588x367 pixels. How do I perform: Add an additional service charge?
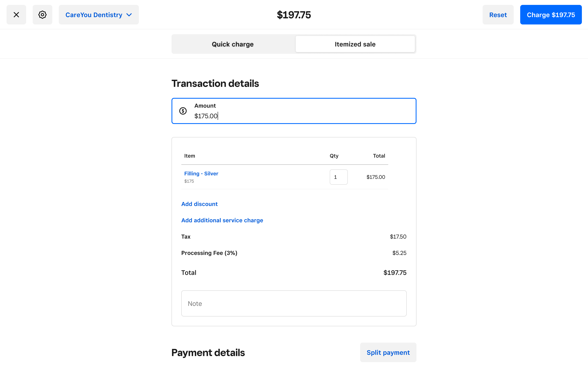coord(222,220)
